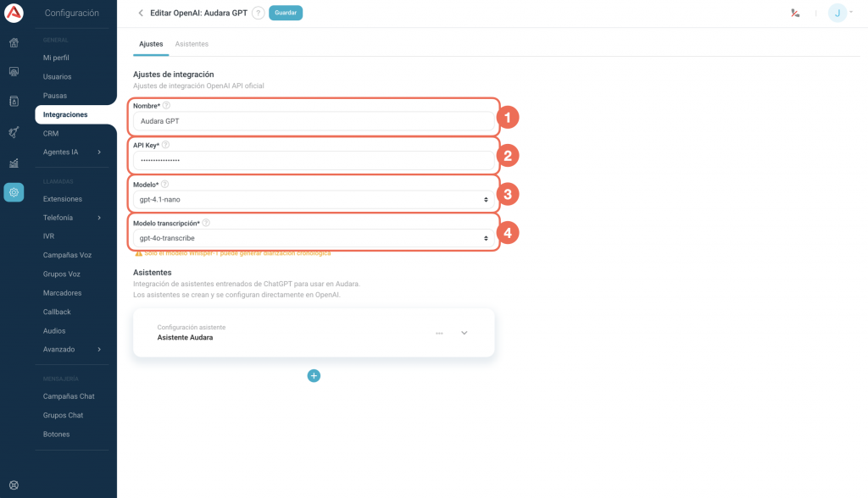Expand the Telefonía submenu
The height and width of the screenshot is (498, 868).
click(x=74, y=218)
